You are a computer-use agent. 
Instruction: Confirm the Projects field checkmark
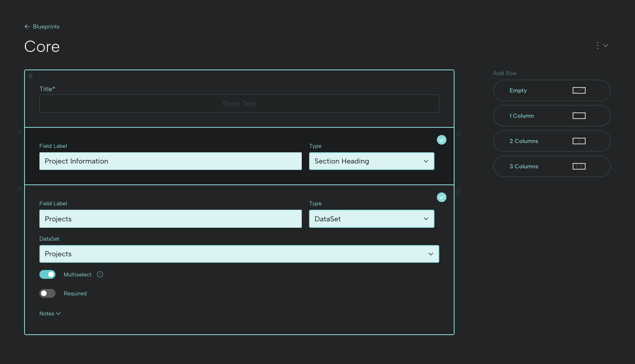click(x=442, y=197)
